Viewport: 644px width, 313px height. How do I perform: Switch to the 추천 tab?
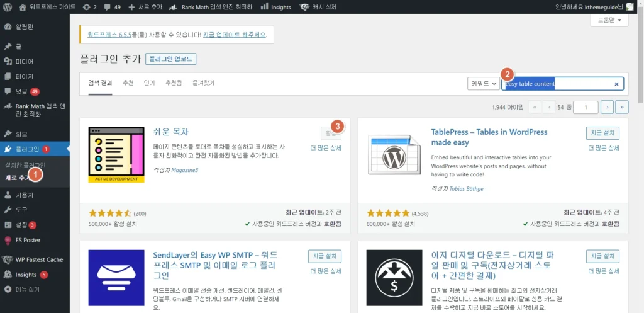[128, 83]
